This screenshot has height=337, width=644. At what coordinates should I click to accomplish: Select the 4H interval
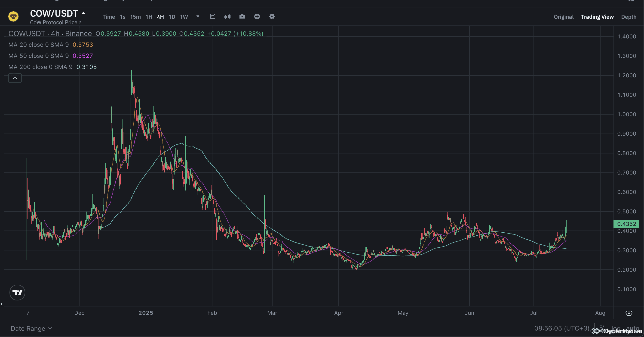(160, 17)
